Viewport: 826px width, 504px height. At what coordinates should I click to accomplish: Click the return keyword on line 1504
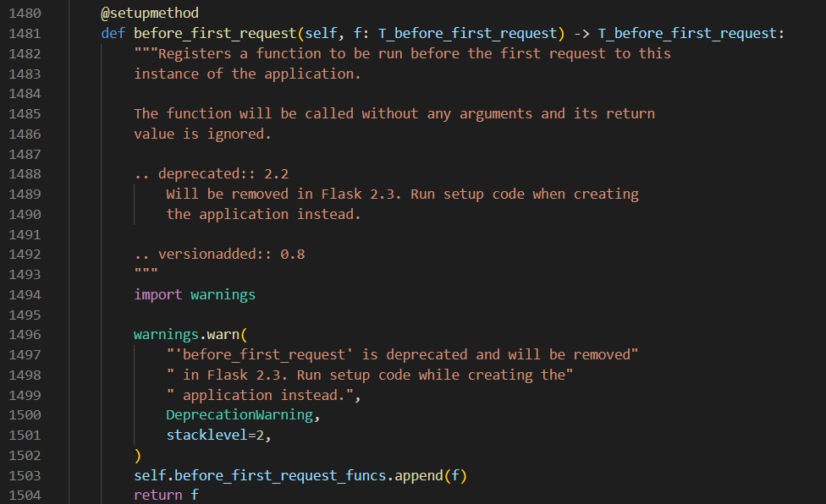158,496
